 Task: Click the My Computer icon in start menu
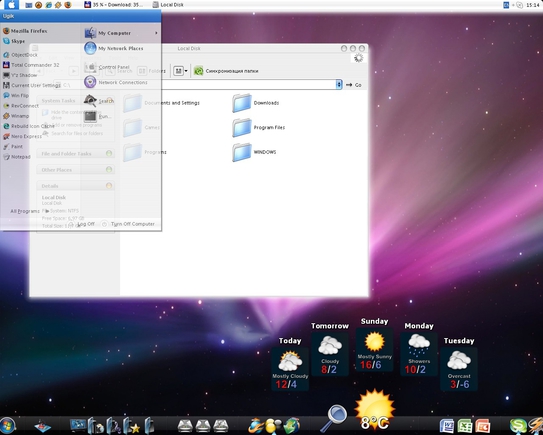point(90,33)
